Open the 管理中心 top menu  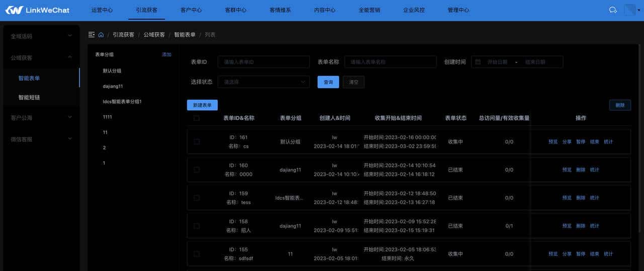[x=458, y=10]
